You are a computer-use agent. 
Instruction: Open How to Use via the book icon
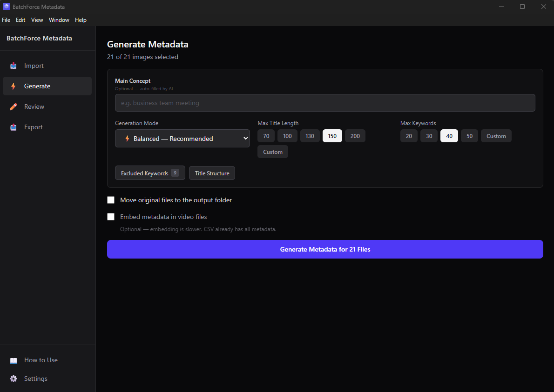[x=13, y=360]
